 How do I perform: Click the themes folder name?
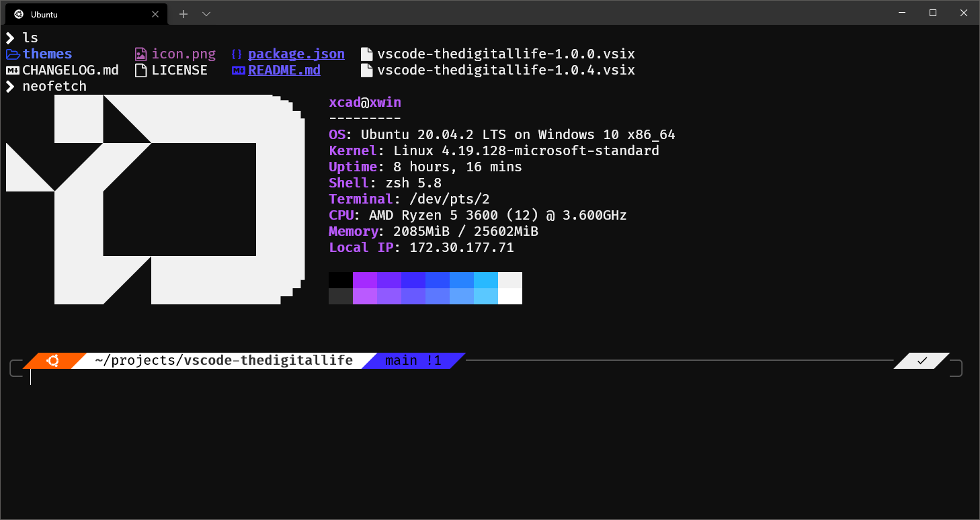[47, 54]
